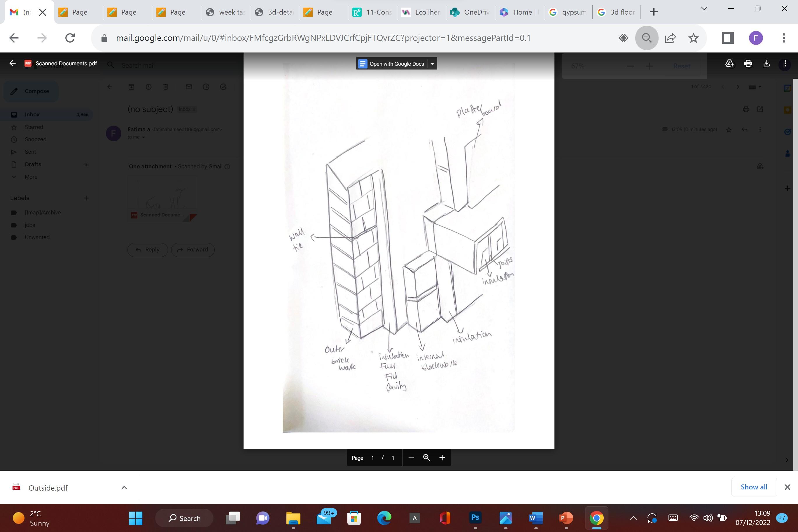Print the Scanned Documents PDF
This screenshot has width=798, height=532.
tap(748, 64)
